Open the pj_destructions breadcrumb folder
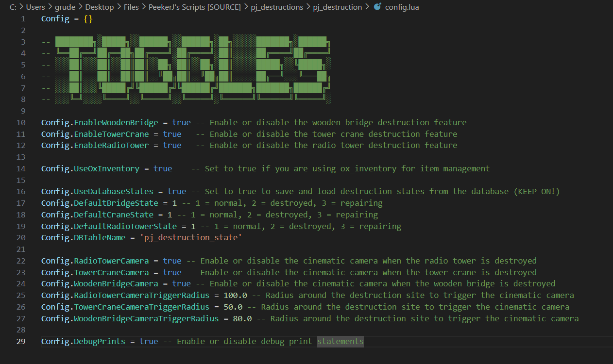The height and width of the screenshot is (364, 613). click(x=277, y=7)
